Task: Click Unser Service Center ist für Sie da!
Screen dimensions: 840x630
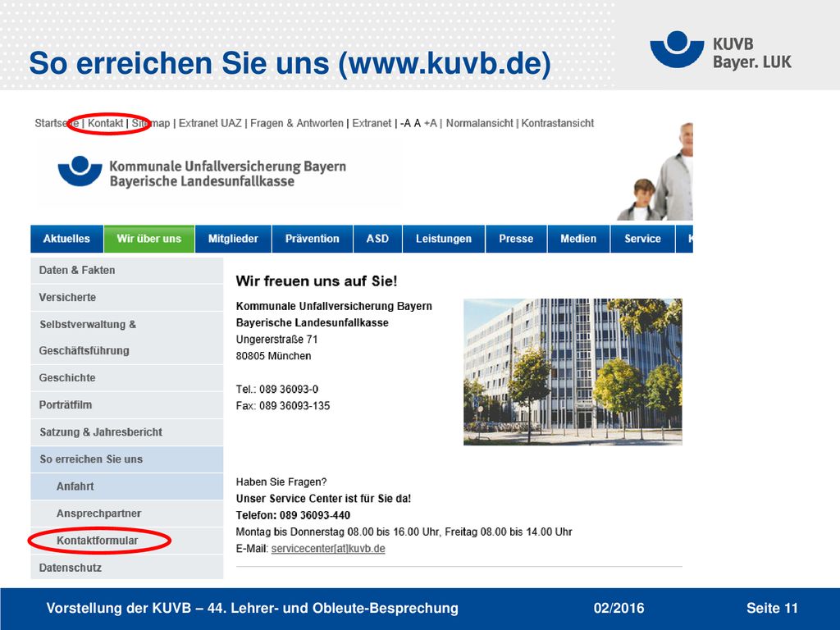Action: point(323,499)
